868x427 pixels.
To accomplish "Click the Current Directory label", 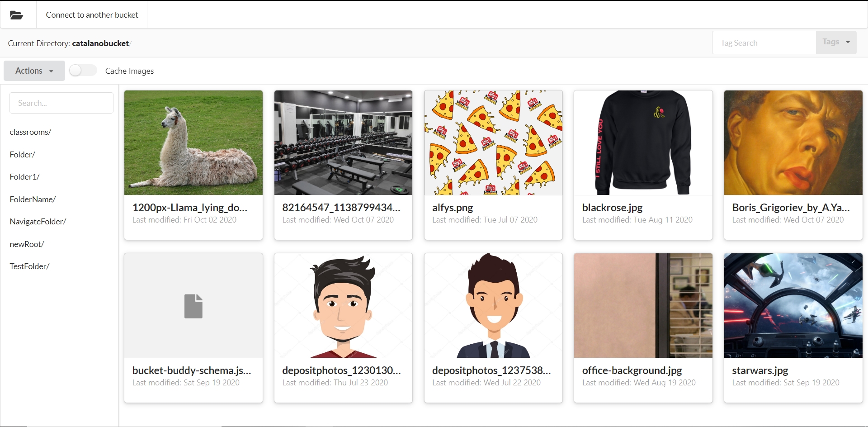I will [39, 43].
